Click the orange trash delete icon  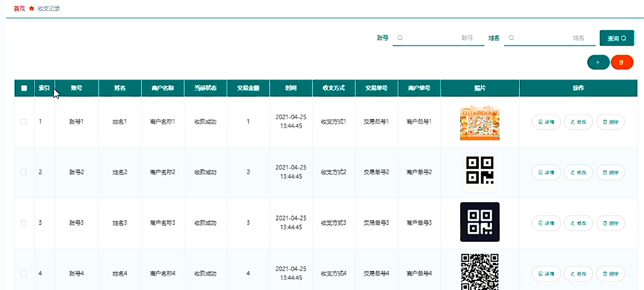(622, 62)
